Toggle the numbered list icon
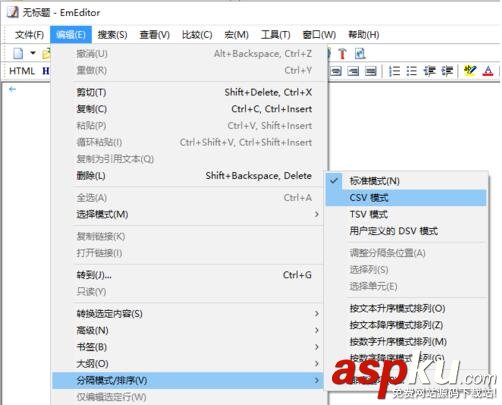 [x=394, y=71]
